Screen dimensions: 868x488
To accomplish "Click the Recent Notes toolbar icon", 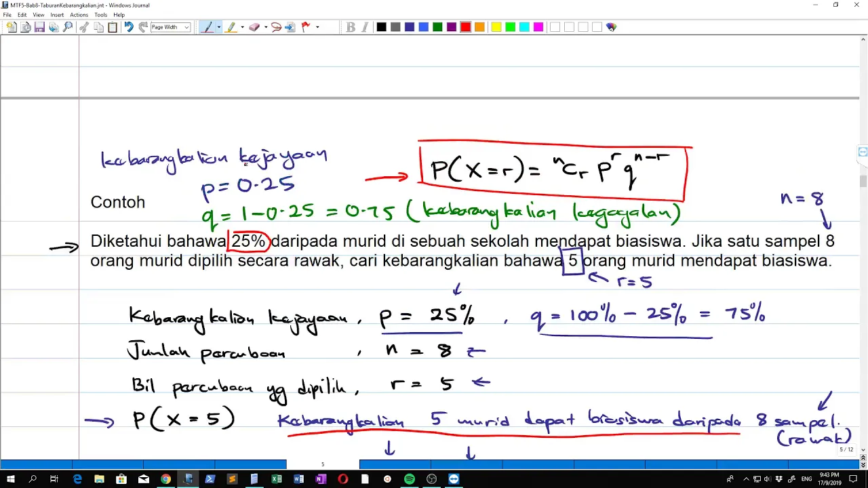I will pyautogui.click(x=26, y=27).
